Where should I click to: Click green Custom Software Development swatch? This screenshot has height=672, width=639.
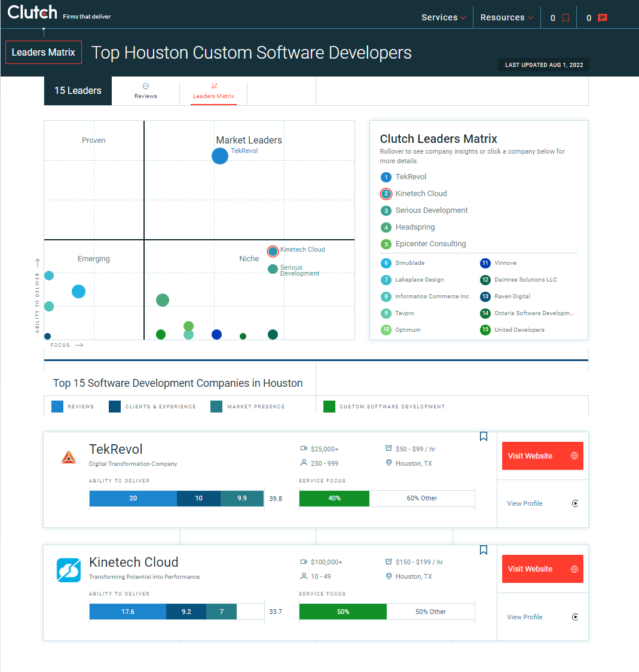click(x=329, y=407)
